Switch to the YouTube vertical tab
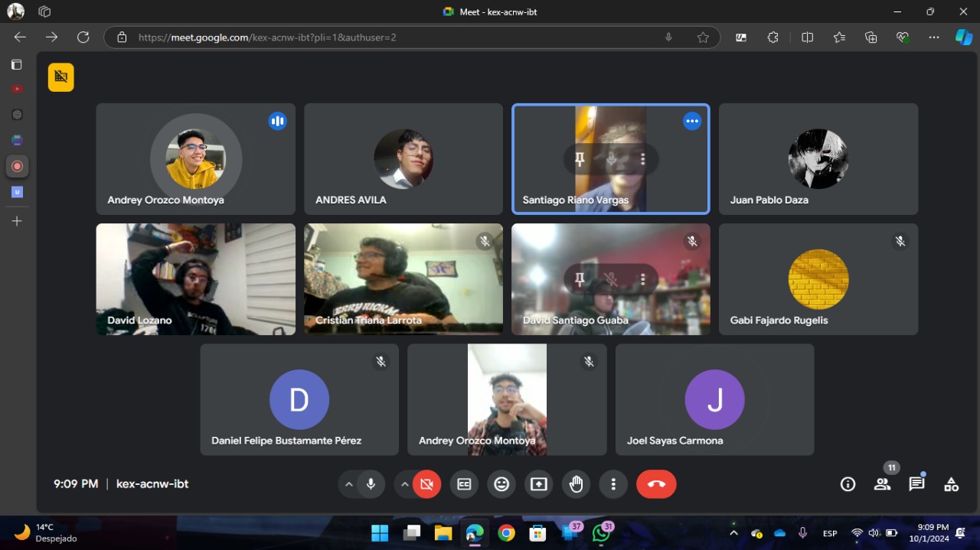This screenshot has width=980, height=550. pyautogui.click(x=17, y=89)
